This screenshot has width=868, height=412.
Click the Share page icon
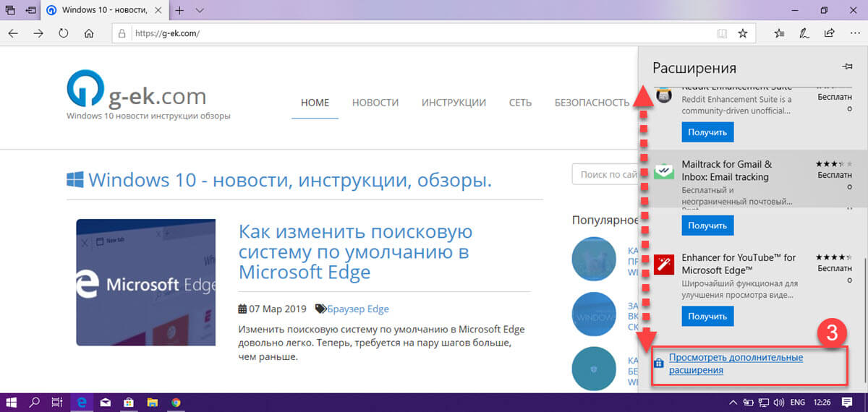tap(829, 33)
